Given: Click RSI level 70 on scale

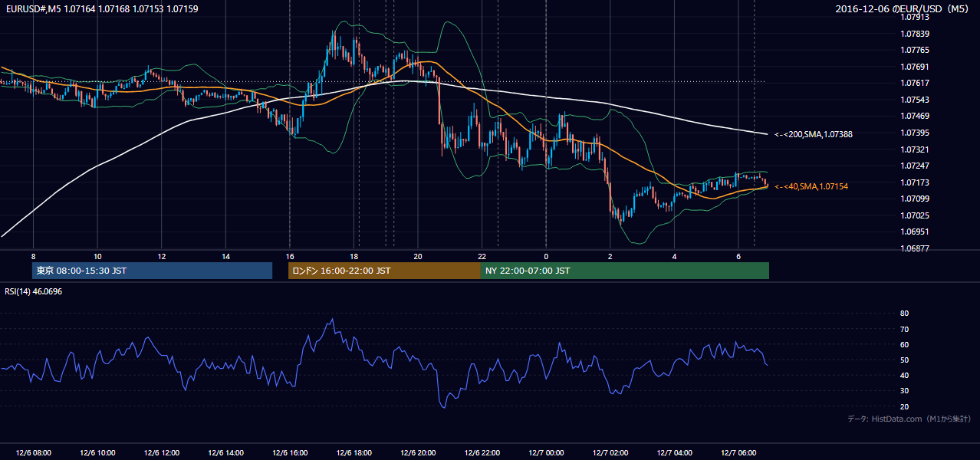Looking at the screenshot, I should pyautogui.click(x=905, y=329).
